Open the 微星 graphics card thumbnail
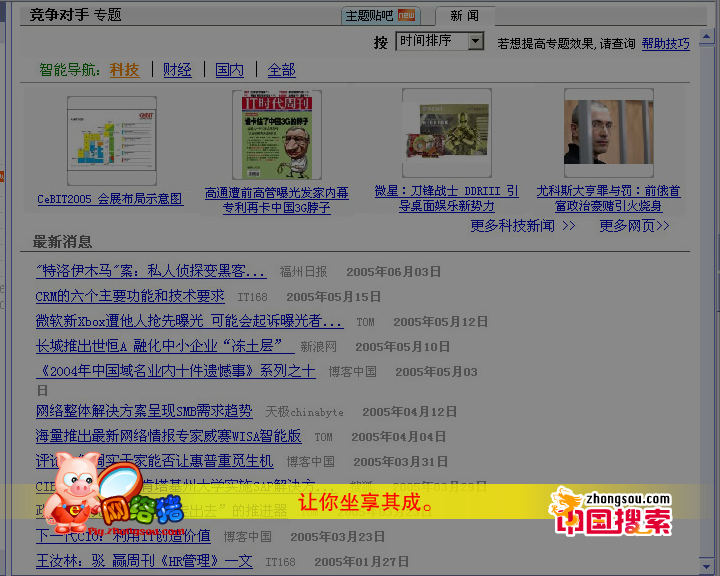This screenshot has height=576, width=720. [447, 133]
